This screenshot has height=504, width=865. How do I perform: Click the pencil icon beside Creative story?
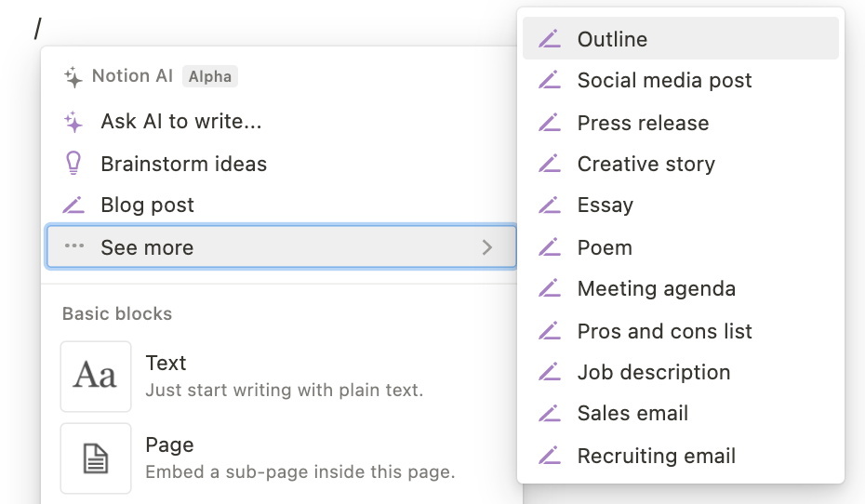click(x=550, y=164)
